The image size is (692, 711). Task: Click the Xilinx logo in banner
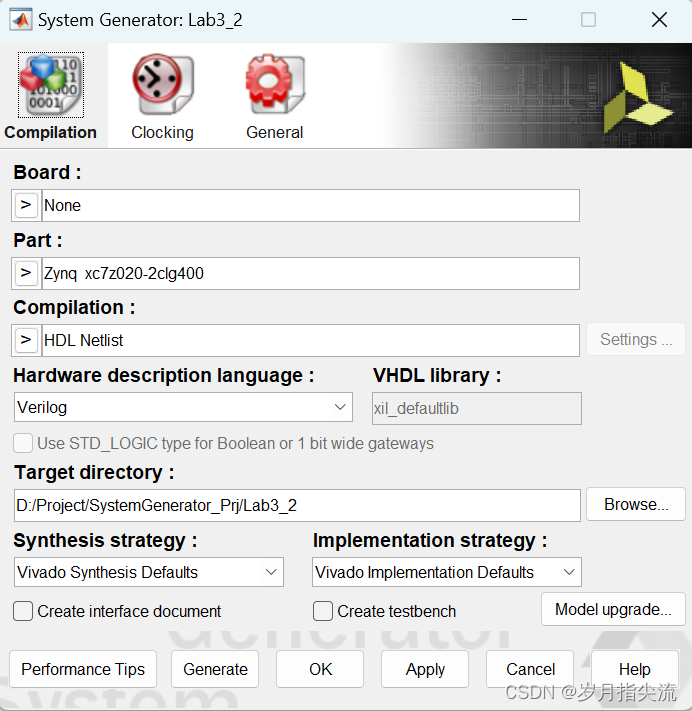tap(637, 97)
